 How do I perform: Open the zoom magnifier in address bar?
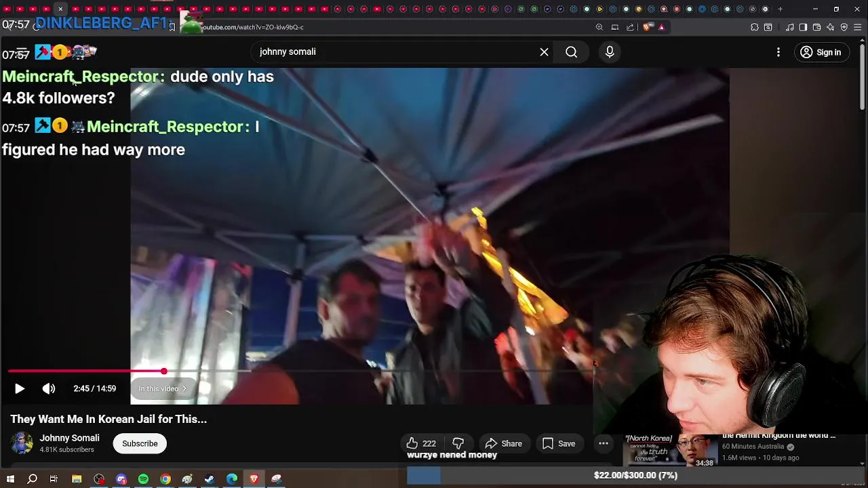599,27
